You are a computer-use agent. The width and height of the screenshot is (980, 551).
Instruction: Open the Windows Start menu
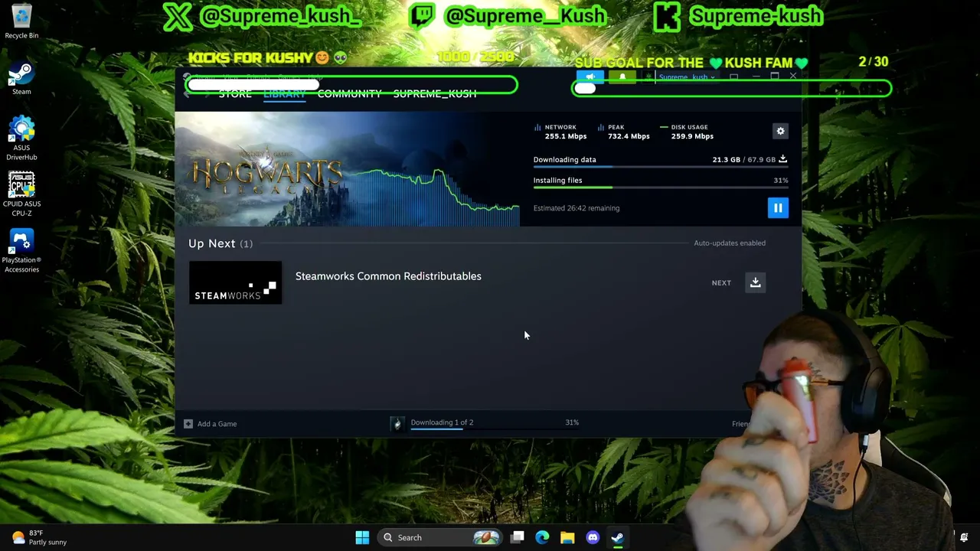362,537
